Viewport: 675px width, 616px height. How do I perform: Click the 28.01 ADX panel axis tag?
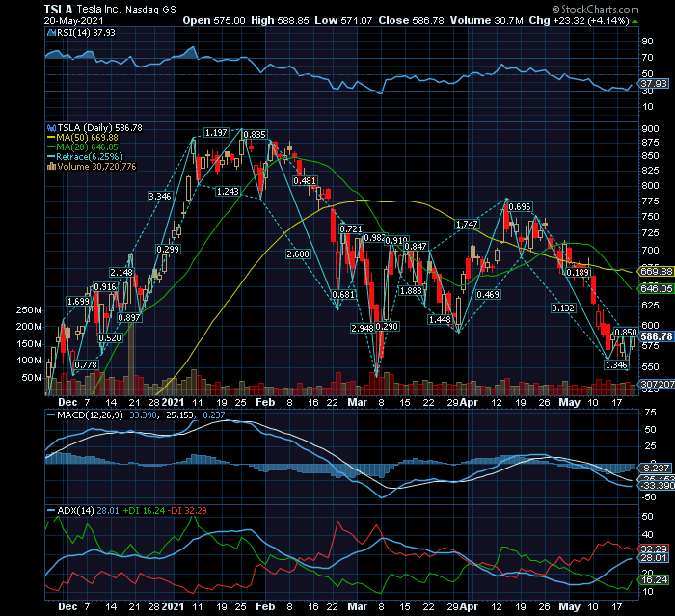654,558
